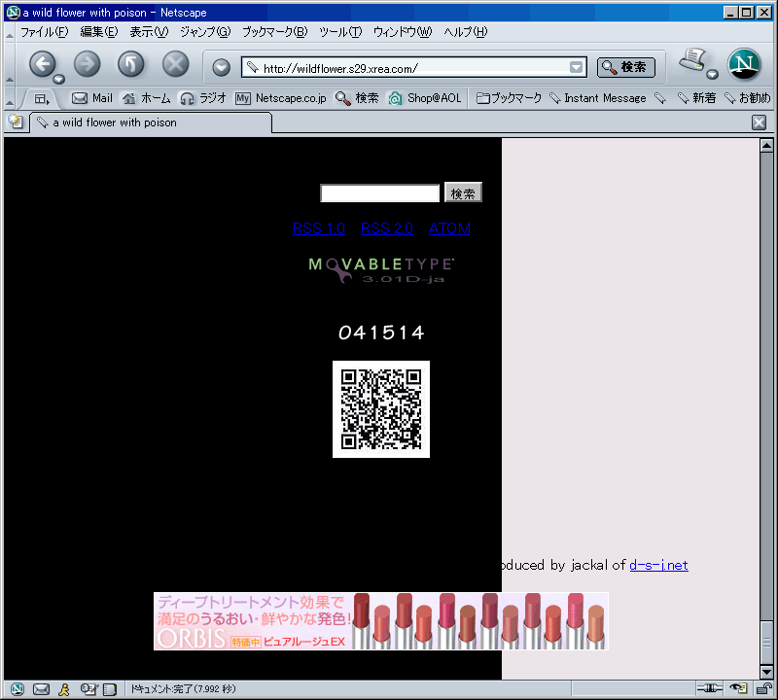Open the Back button history dropdown arrow
This screenshot has height=700, width=778.
[59, 79]
